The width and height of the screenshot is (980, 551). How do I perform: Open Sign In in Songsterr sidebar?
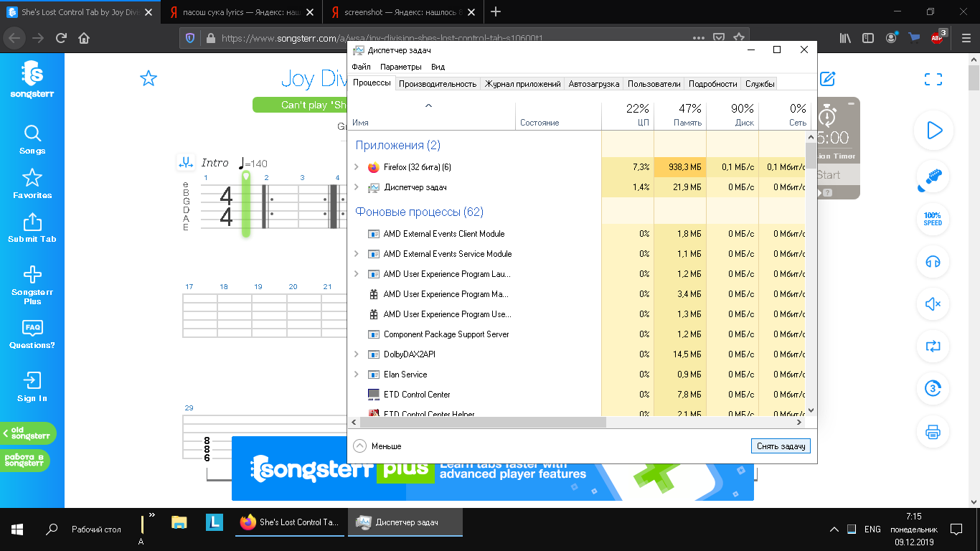32,387
